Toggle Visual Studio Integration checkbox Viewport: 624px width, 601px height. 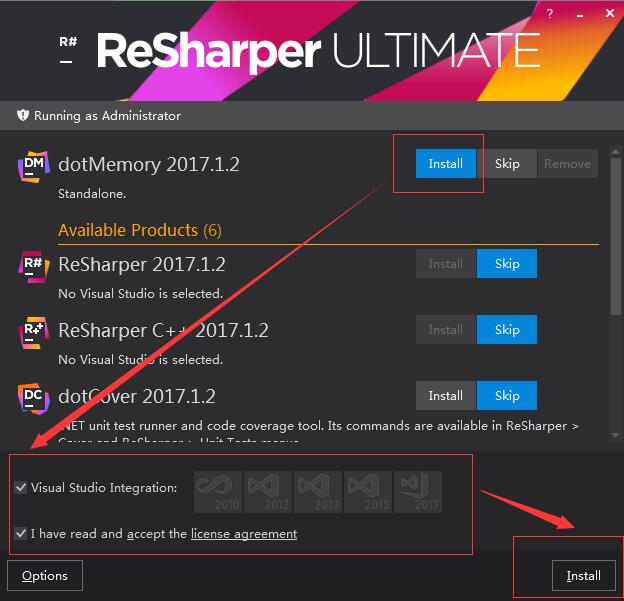click(x=21, y=488)
